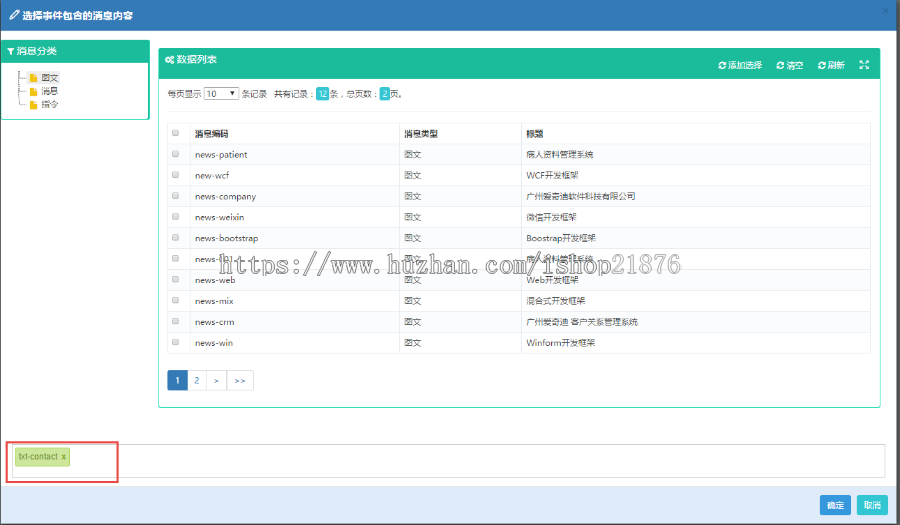
Task: Click the 病人资料管理系统 title in news-patient row
Action: coord(560,154)
